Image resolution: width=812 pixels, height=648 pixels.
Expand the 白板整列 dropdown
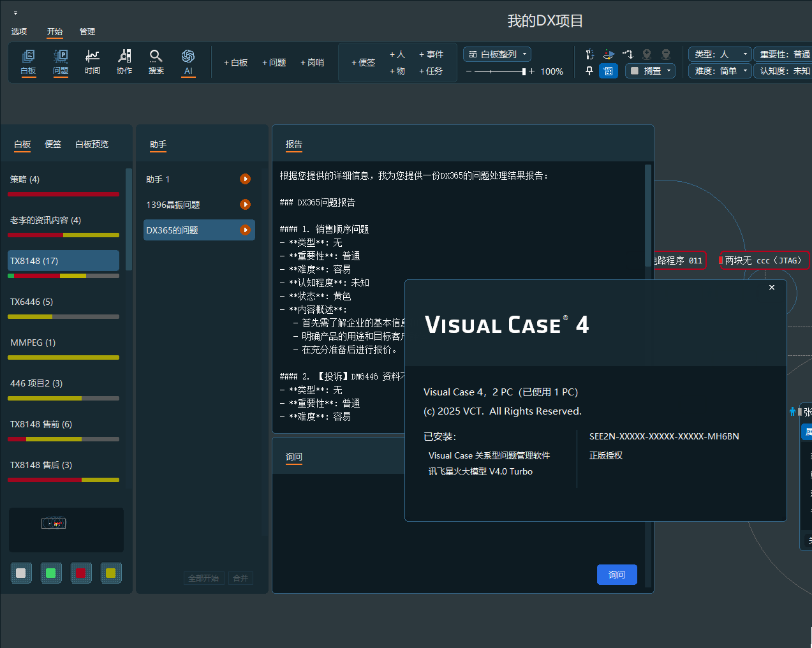tap(498, 54)
